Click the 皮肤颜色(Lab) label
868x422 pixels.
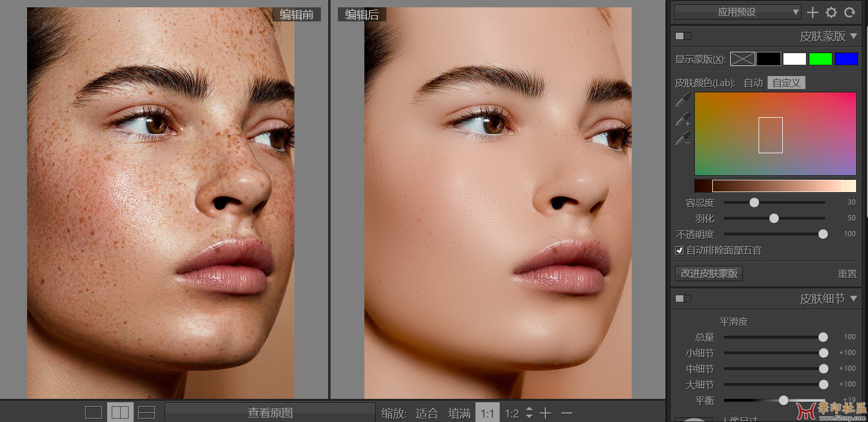705,83
